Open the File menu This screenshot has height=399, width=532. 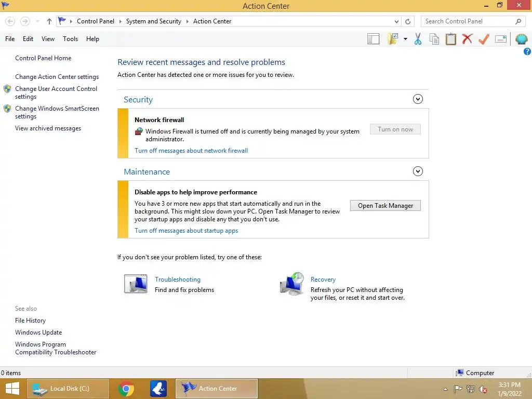[10, 39]
